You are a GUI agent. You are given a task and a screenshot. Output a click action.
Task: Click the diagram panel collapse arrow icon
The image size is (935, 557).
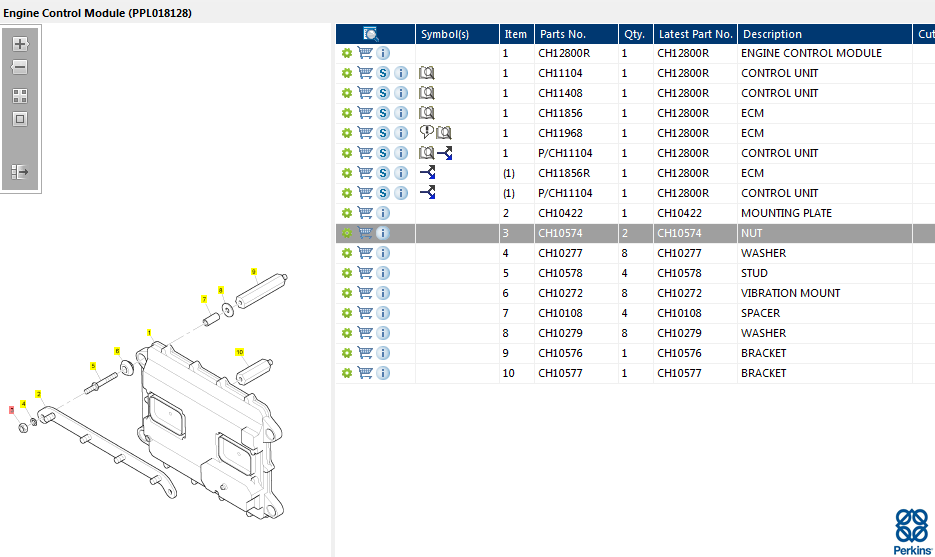20,172
